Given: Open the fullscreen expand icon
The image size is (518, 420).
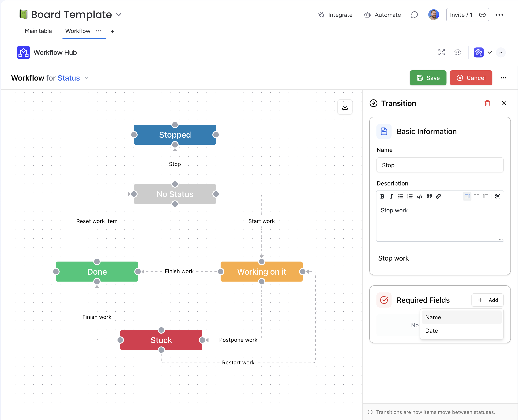Looking at the screenshot, I should click(x=441, y=52).
